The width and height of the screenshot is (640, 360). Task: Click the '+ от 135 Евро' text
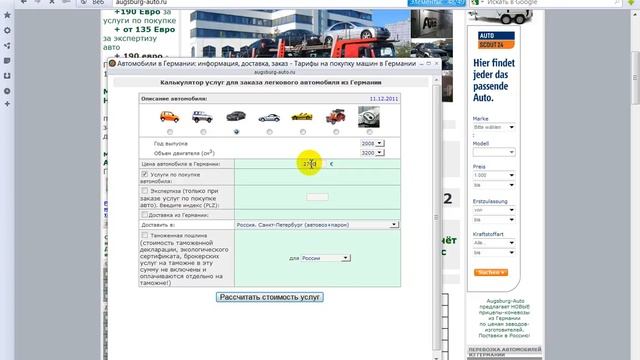tap(144, 29)
